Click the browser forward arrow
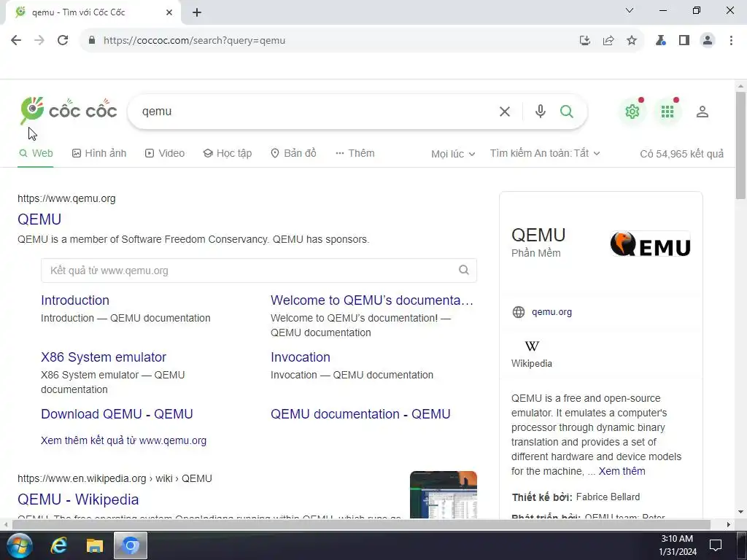747x560 pixels. 39,41
